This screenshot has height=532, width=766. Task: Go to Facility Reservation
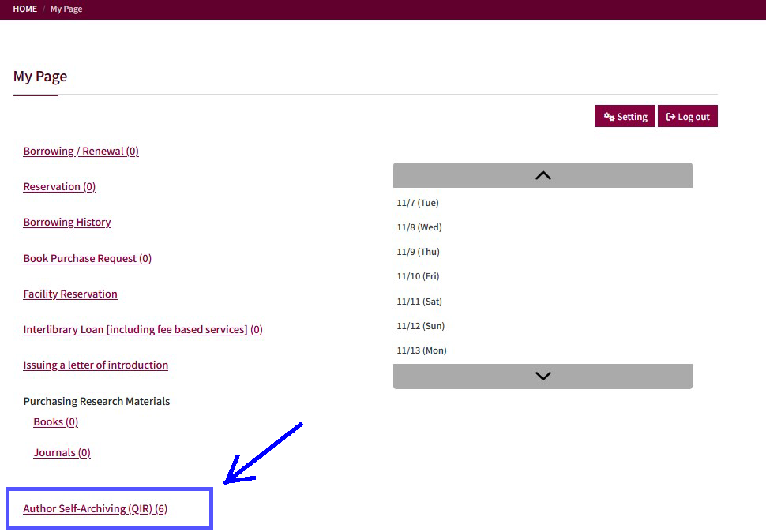click(70, 294)
